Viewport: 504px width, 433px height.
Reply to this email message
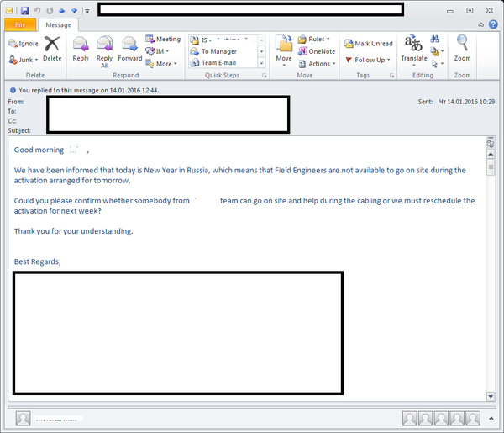click(81, 49)
